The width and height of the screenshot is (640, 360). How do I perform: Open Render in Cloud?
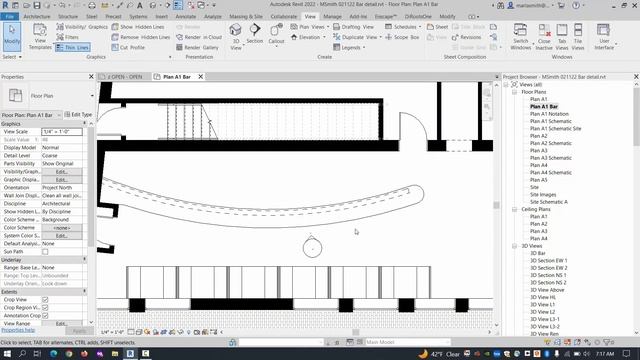[199, 37]
